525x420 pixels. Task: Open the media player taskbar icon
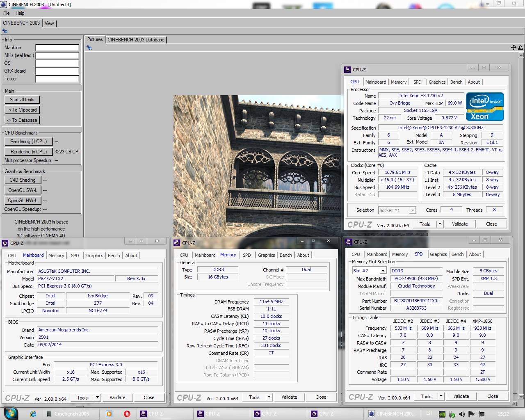tap(109, 414)
